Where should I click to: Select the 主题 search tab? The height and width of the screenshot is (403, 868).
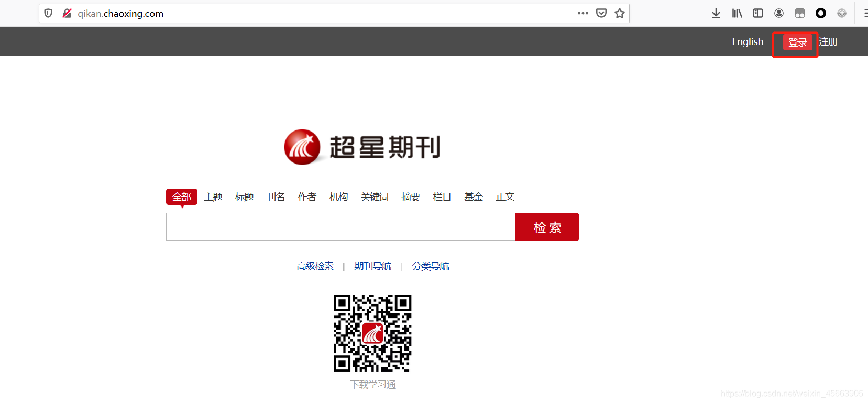[213, 197]
